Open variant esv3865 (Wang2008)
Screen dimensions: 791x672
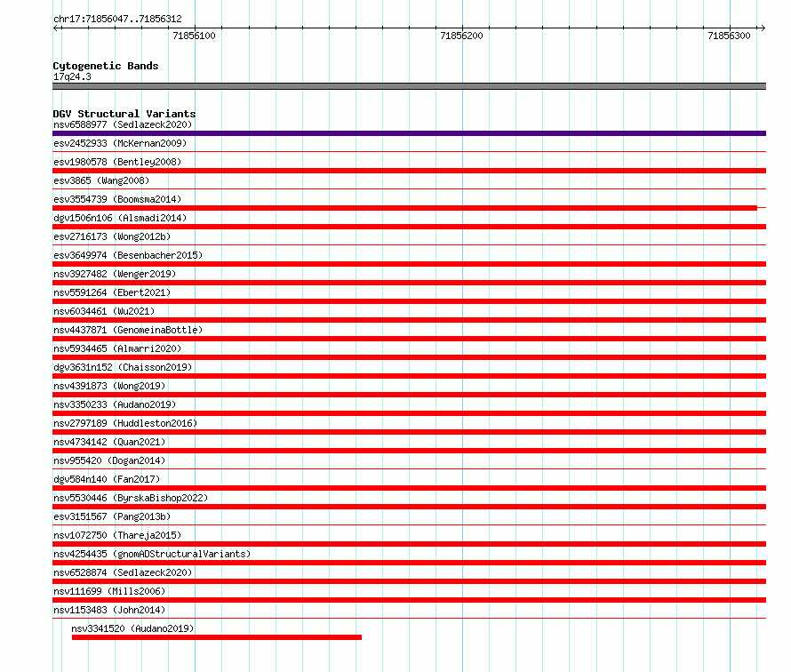coord(101,180)
